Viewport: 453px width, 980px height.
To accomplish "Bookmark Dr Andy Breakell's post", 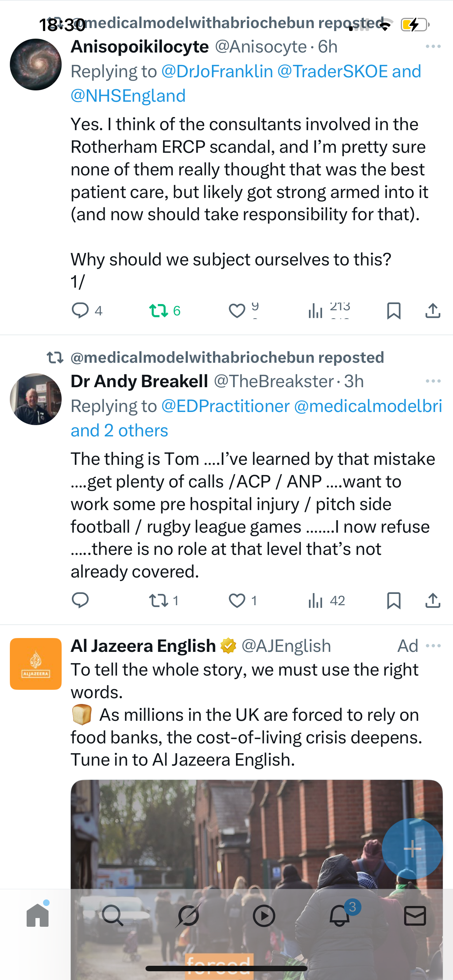I will [394, 600].
